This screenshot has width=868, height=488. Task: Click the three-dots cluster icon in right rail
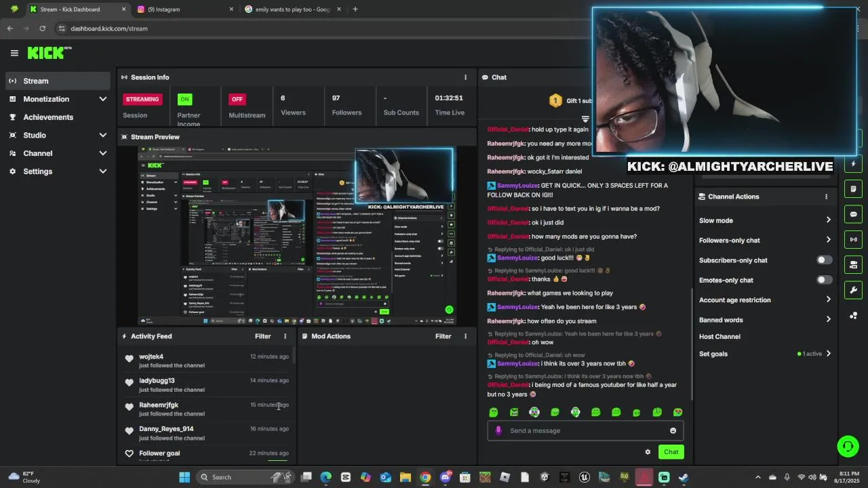pos(853,316)
